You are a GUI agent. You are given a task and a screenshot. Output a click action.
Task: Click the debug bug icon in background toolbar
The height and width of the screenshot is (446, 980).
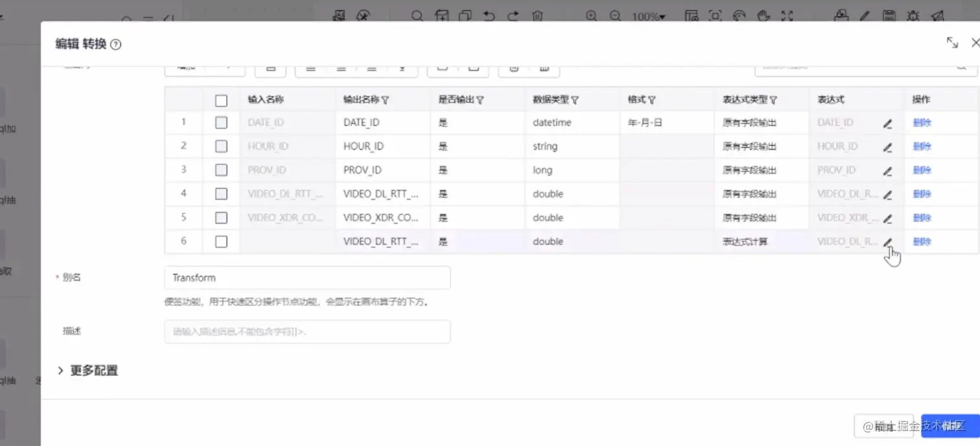(x=913, y=16)
